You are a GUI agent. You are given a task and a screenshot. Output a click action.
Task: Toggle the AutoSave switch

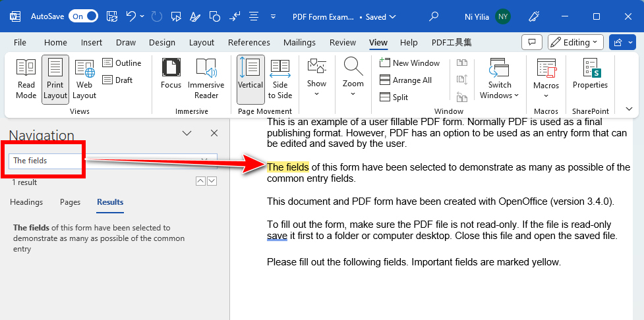(83, 16)
